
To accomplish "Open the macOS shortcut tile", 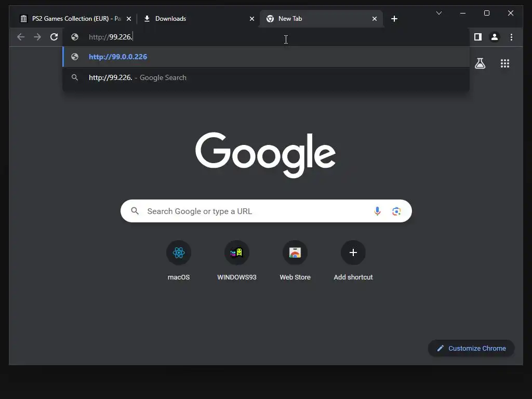I will 179,261.
